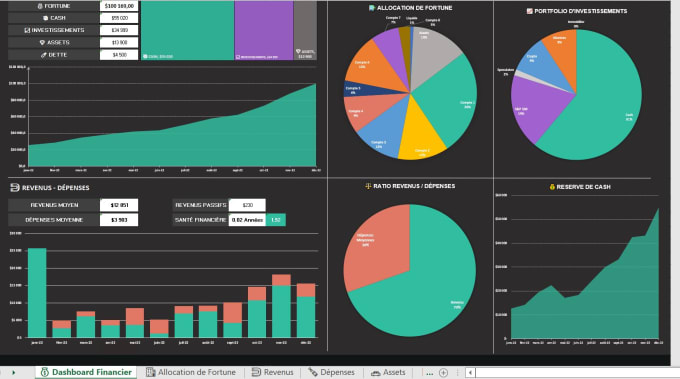Click the icon beside DETTE label
Viewport: 680px width, 379px height.
click(43, 55)
